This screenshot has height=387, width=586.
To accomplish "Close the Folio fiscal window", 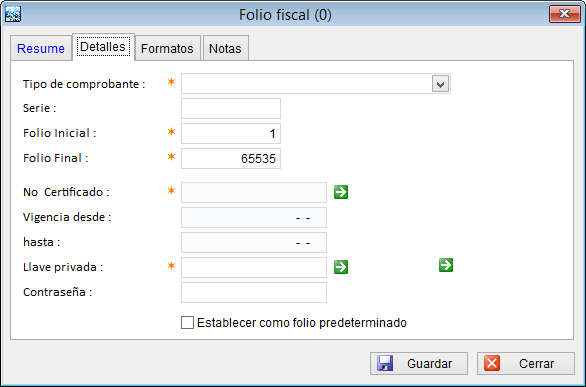I will tap(565, 14).
